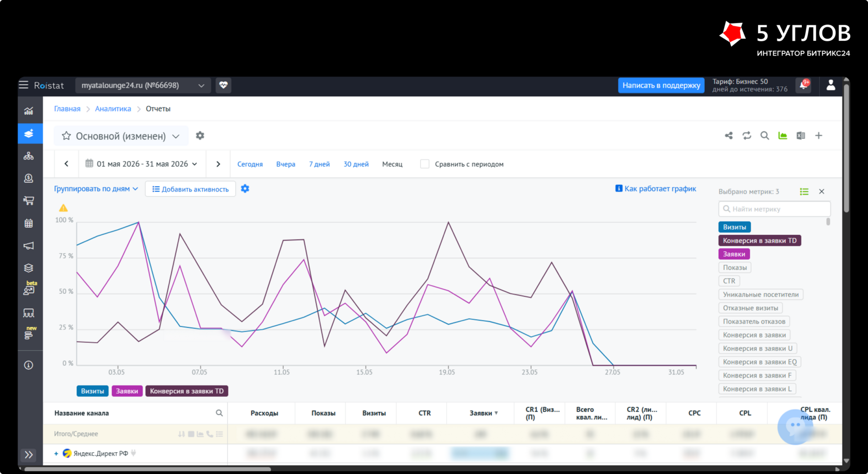Select the Месяц period
The width and height of the screenshot is (868, 474).
click(x=392, y=164)
